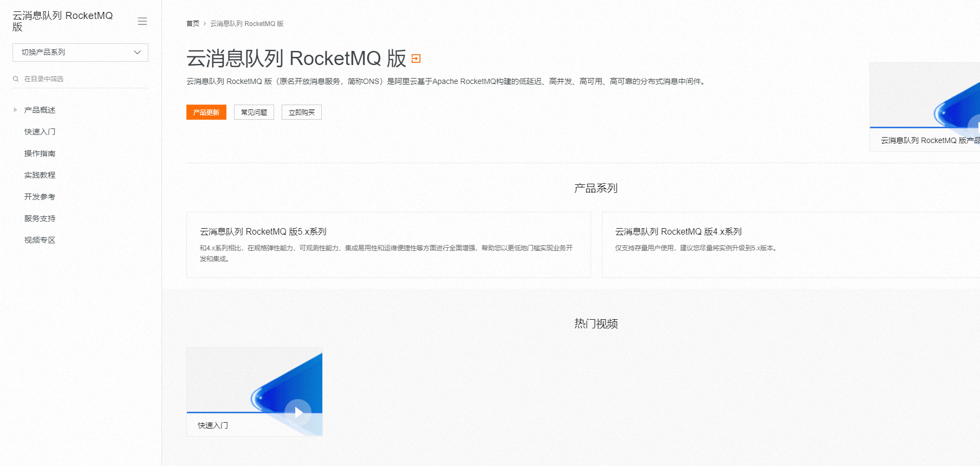980x466 pixels.
Task: Select 开发参考 menu entry
Action: click(40, 197)
